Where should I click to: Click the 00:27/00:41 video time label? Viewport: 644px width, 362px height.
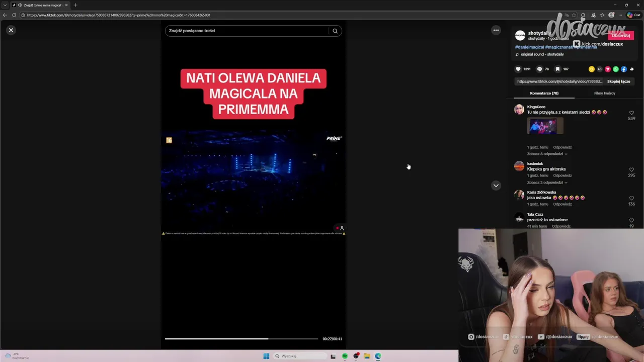(x=332, y=339)
